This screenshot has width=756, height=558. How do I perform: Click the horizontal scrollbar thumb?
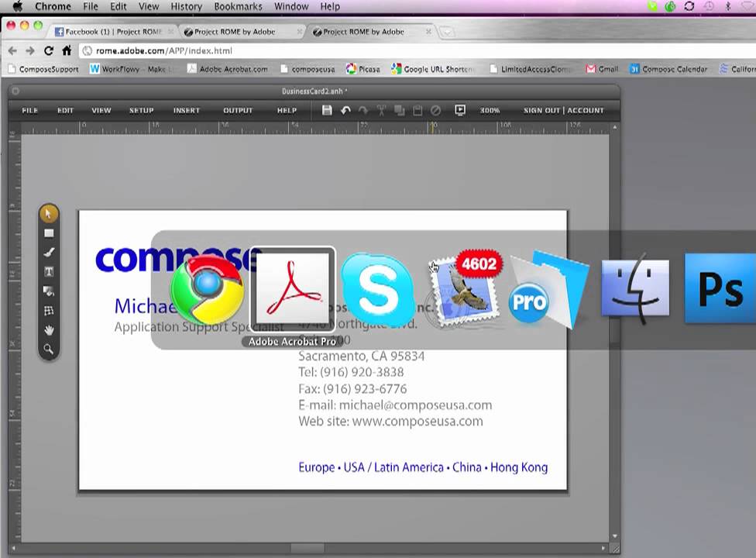click(x=308, y=549)
